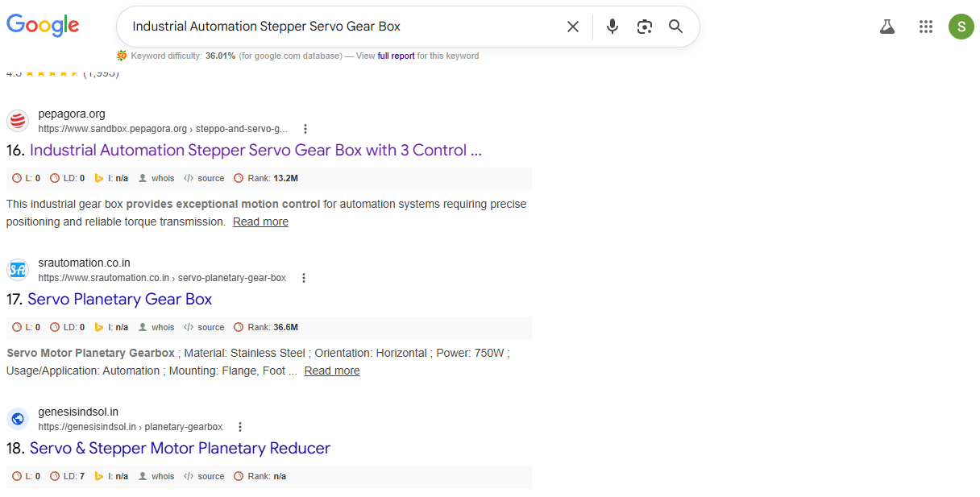Open the Servo Planetary Gear Box result
980x497 pixels.
coord(119,300)
